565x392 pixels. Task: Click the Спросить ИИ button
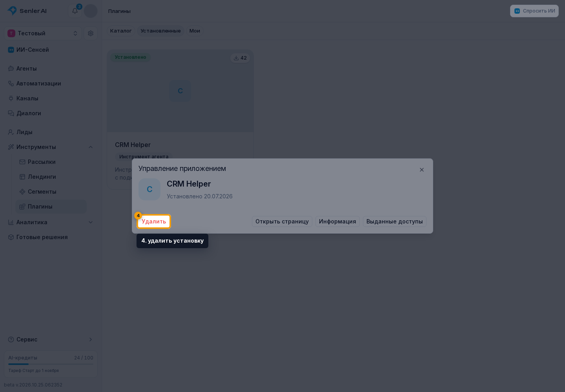point(534,11)
